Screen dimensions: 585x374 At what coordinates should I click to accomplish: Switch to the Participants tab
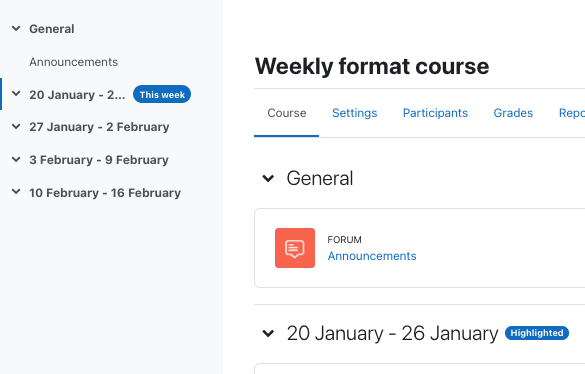click(x=435, y=113)
